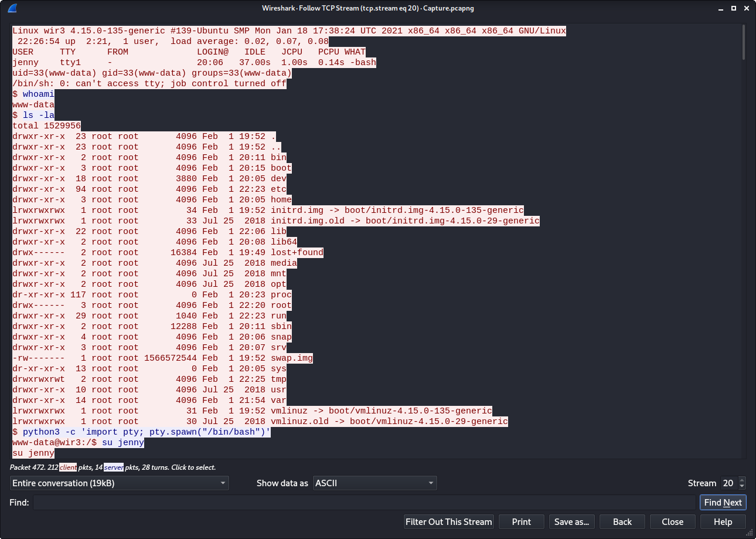Image resolution: width=756 pixels, height=539 pixels.
Task: Click the 'load average' uptime line
Action: 171,41
